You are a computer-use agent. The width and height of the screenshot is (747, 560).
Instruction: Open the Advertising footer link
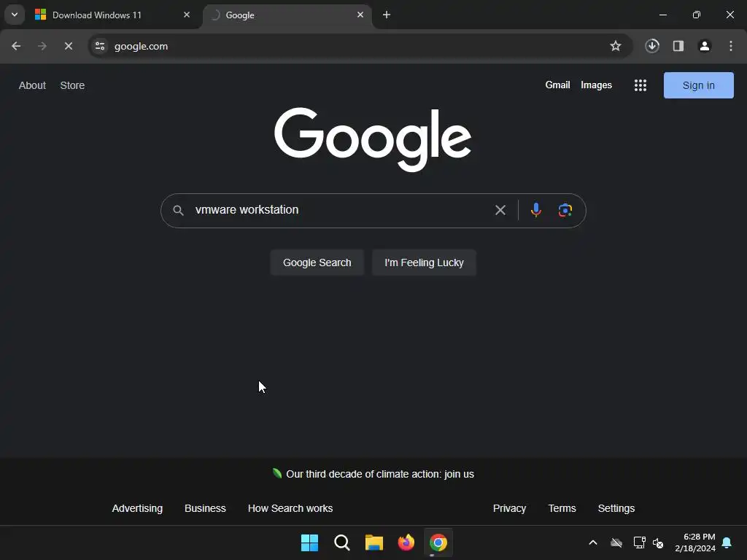137,508
